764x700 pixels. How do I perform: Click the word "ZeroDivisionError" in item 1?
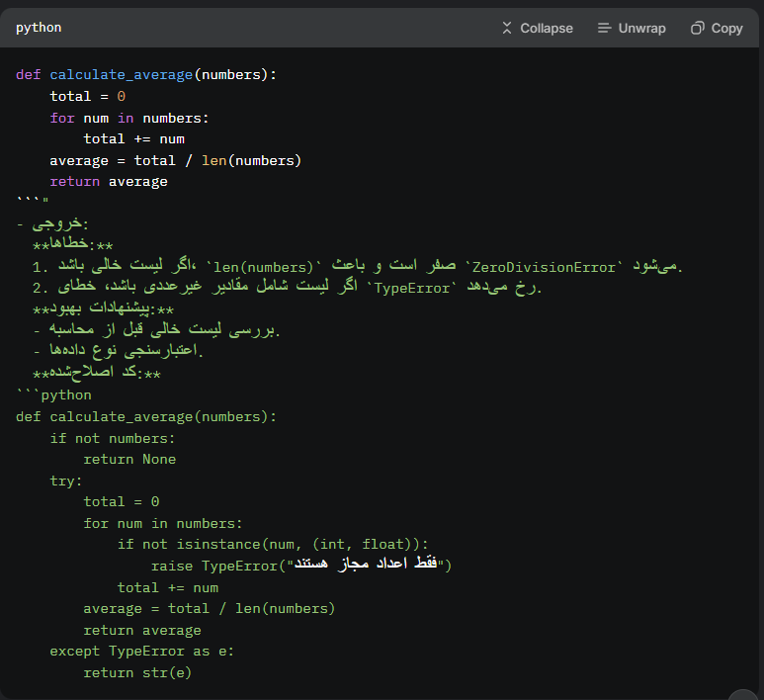(x=544, y=267)
